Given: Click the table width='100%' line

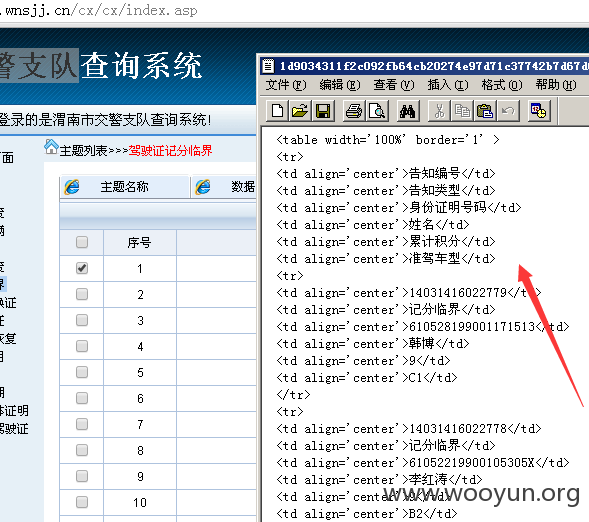Looking at the screenshot, I should pyautogui.click(x=388, y=140).
